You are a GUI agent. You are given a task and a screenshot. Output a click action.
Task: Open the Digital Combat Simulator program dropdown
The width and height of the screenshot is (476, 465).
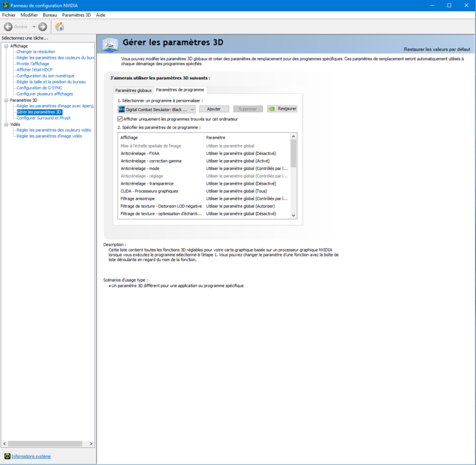pos(156,109)
